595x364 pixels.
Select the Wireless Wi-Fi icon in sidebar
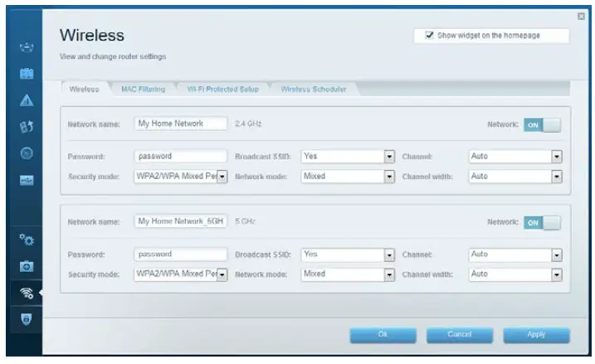[x=27, y=293]
